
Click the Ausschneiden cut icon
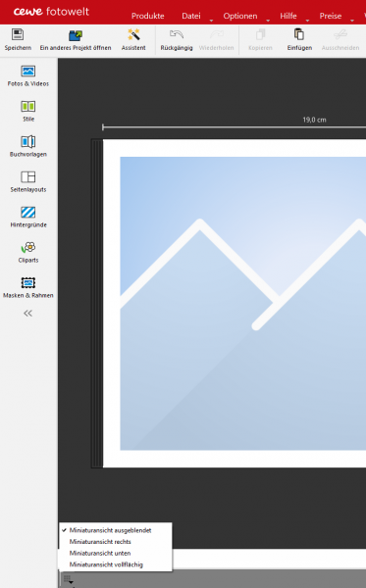pos(340,34)
